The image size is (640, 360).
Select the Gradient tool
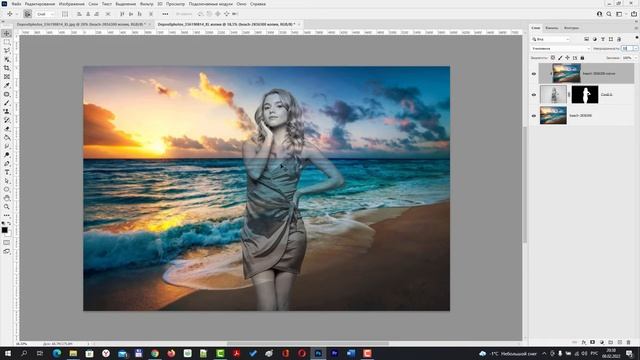(7, 138)
